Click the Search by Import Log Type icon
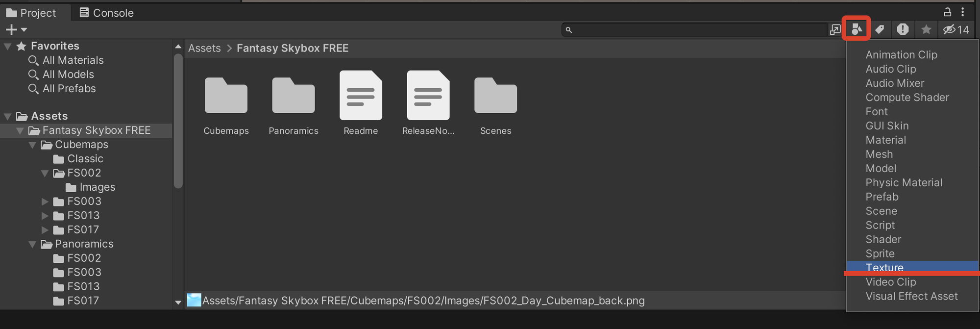The image size is (980, 329). pos(903,29)
